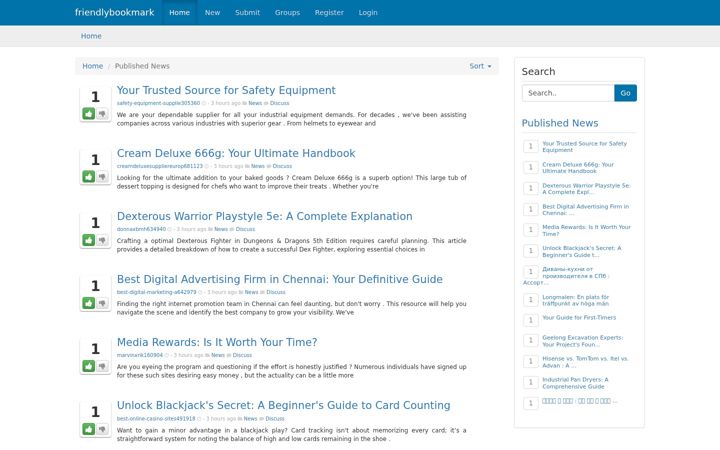Downvote the Unlock Blackjack's Secret story
The height and width of the screenshot is (450, 720).
[x=102, y=429]
